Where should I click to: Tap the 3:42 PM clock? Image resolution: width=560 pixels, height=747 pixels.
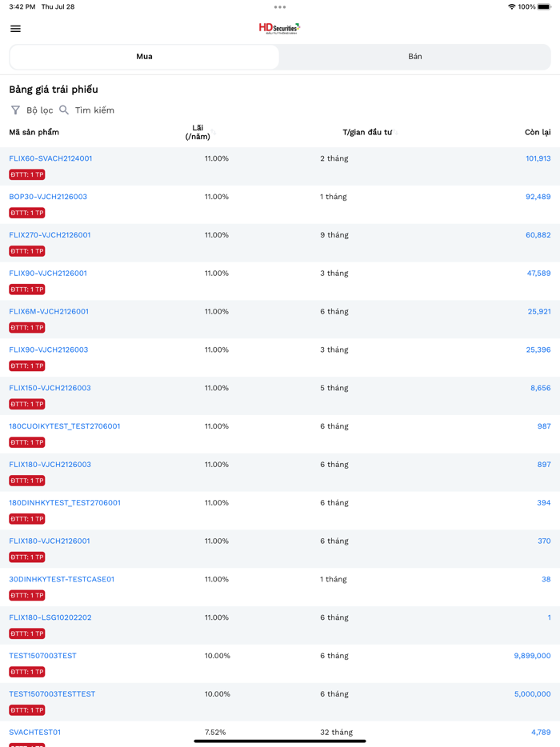click(x=22, y=6)
